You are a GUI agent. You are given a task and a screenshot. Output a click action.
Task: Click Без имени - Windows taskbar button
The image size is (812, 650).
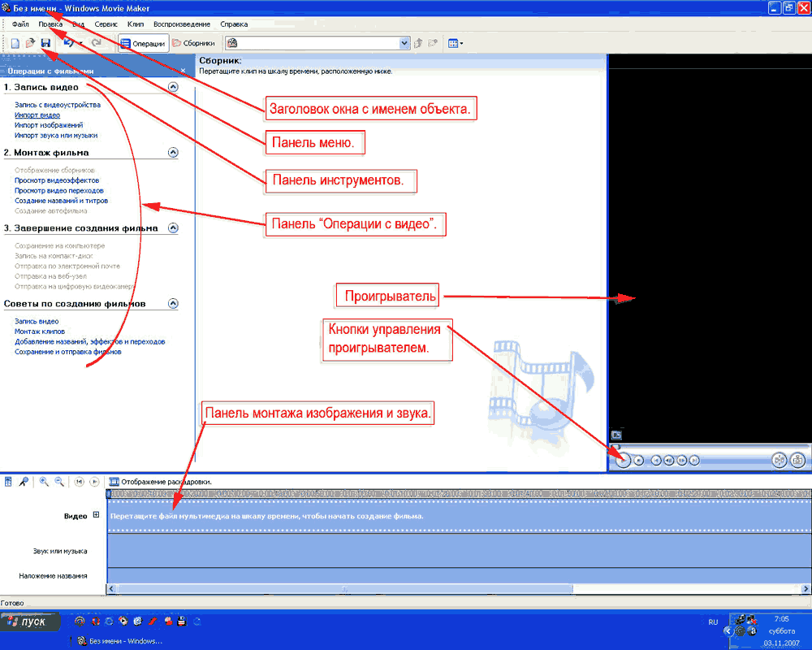coord(119,641)
